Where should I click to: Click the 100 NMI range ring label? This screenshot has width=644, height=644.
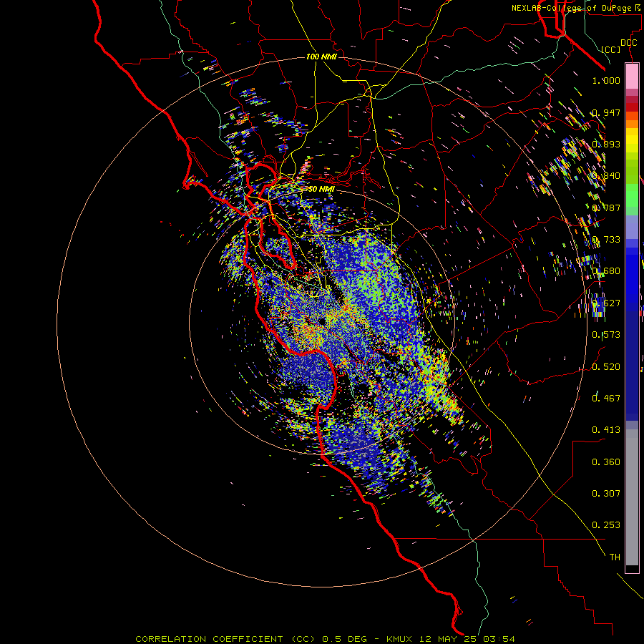click(321, 57)
